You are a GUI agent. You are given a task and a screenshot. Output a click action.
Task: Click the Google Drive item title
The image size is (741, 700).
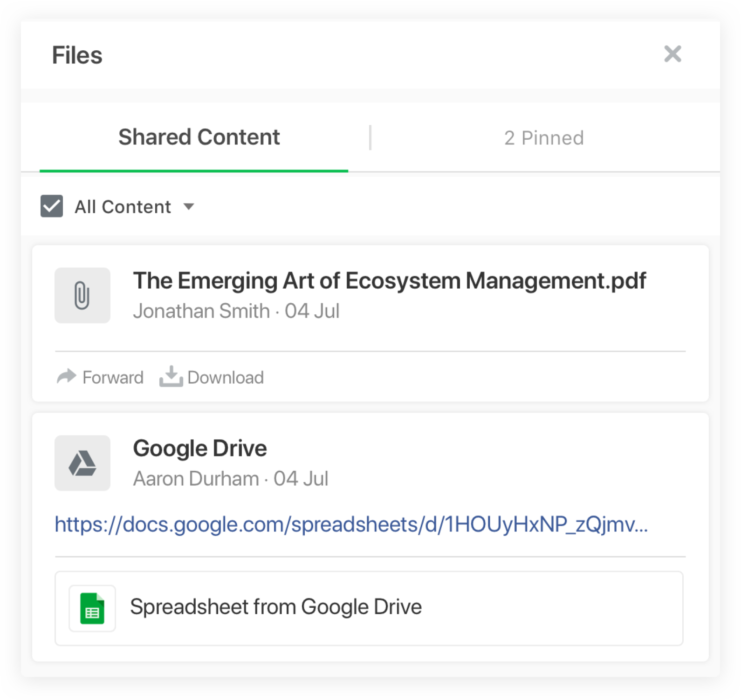pyautogui.click(x=200, y=449)
